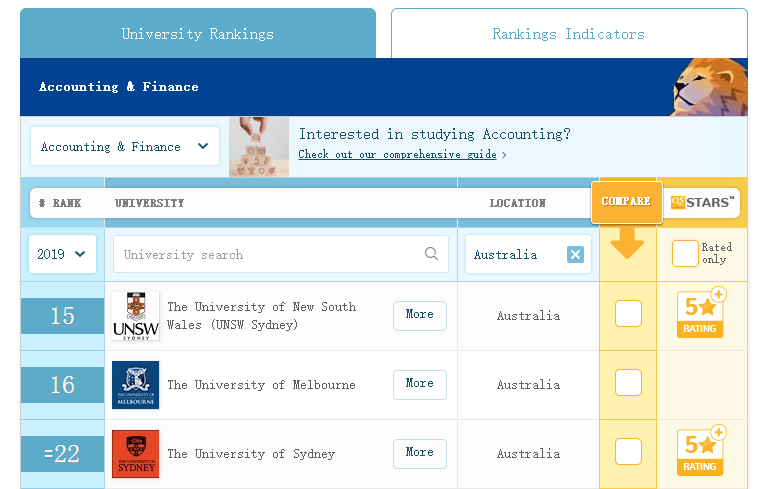Open University of Sydney 5-star rating badge
The height and width of the screenshot is (489, 770).
[x=701, y=451]
